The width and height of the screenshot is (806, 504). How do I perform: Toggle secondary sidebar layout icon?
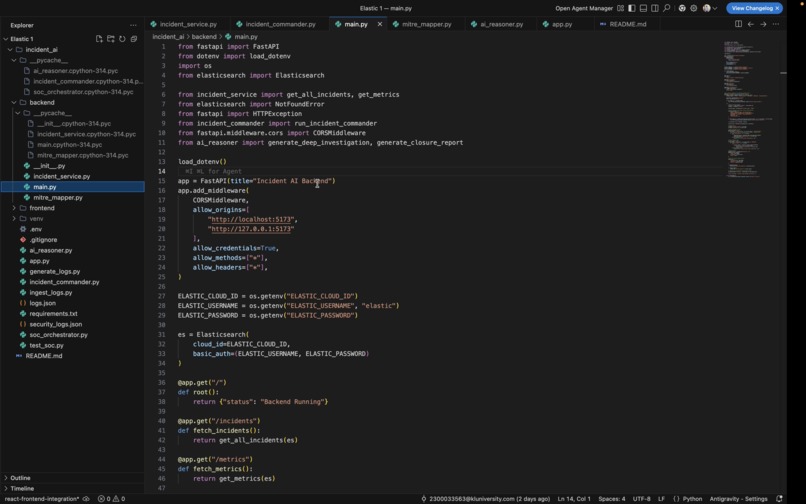(x=655, y=8)
